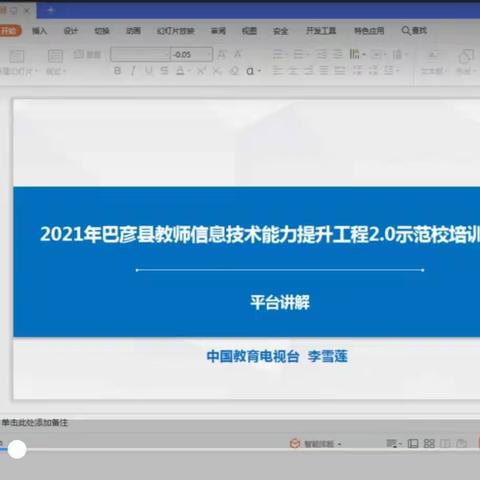Expand the smart beautify dropdown arrow
Image resolution: width=480 pixels, height=480 pixels.
coord(340,444)
